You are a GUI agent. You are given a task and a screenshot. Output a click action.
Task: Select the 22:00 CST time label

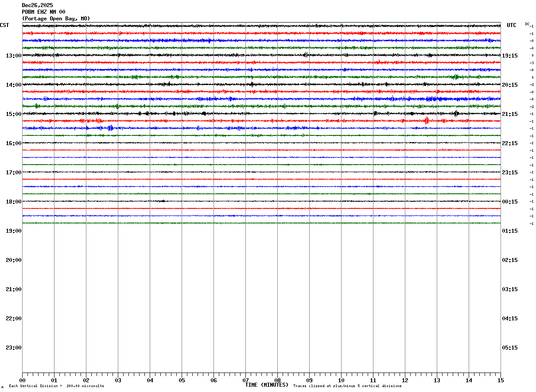pos(14,319)
